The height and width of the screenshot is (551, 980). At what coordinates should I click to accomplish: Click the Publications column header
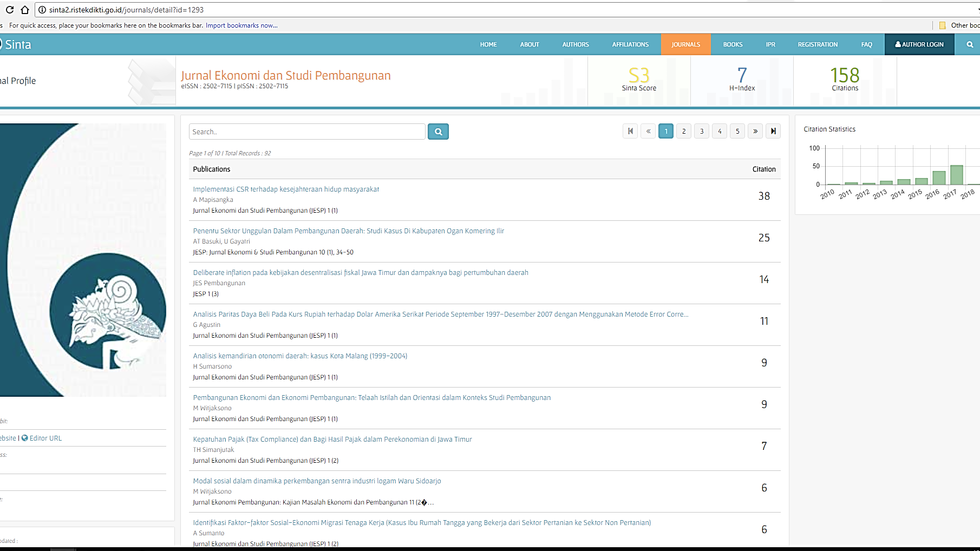212,169
